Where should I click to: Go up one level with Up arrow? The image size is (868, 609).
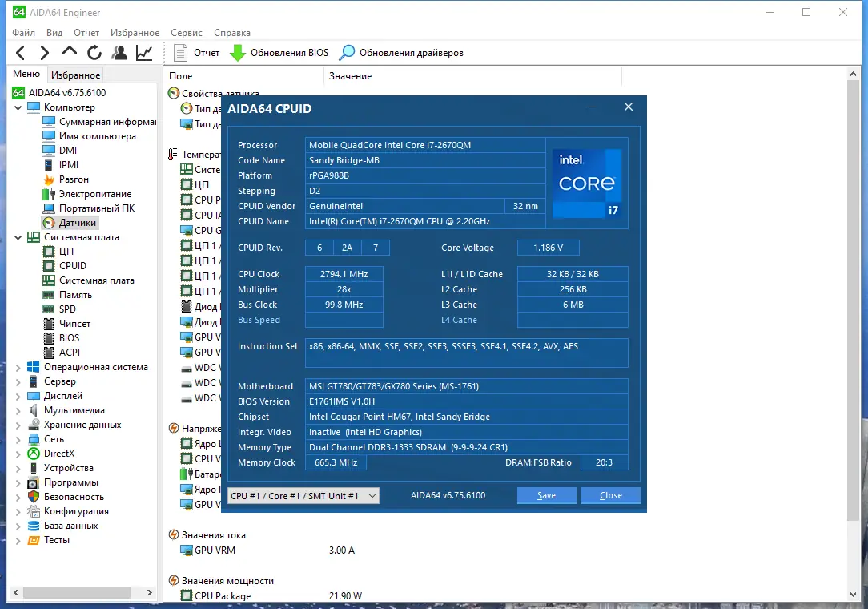coord(69,51)
